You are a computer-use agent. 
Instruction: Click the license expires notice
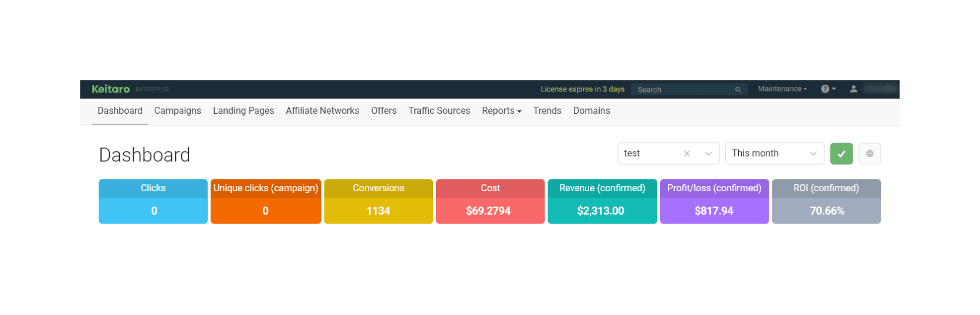tap(582, 89)
